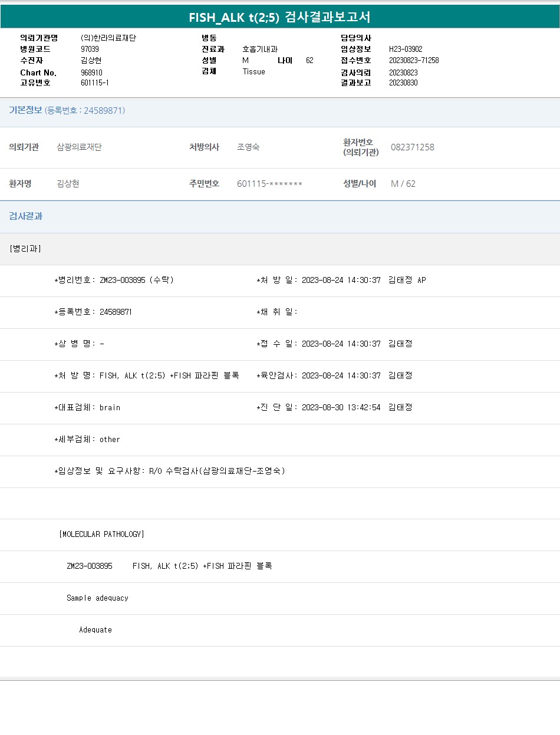The image size is (560, 735).
Task: Click the masked 주민번호 601115-*******
Action: (x=269, y=184)
